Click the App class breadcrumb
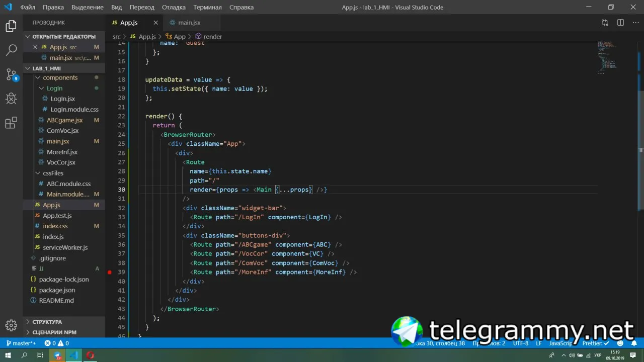The image size is (644, 362). 176,37
